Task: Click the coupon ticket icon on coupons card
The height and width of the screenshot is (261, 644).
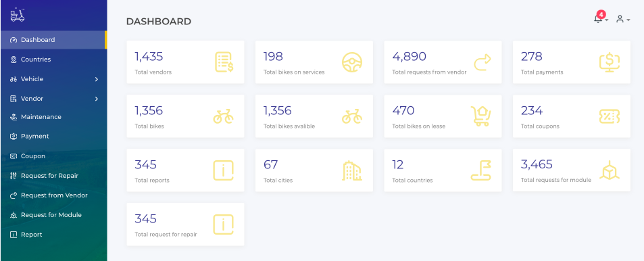Action: (x=610, y=116)
